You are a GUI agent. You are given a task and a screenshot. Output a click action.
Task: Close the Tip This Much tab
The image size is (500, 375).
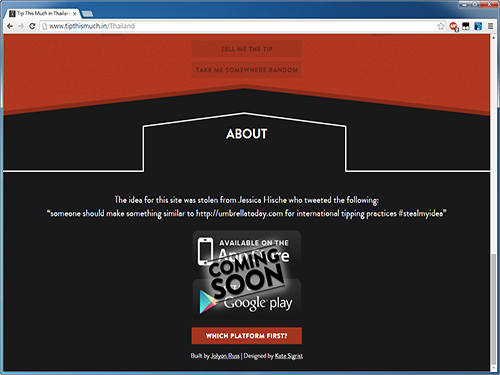click(x=75, y=14)
